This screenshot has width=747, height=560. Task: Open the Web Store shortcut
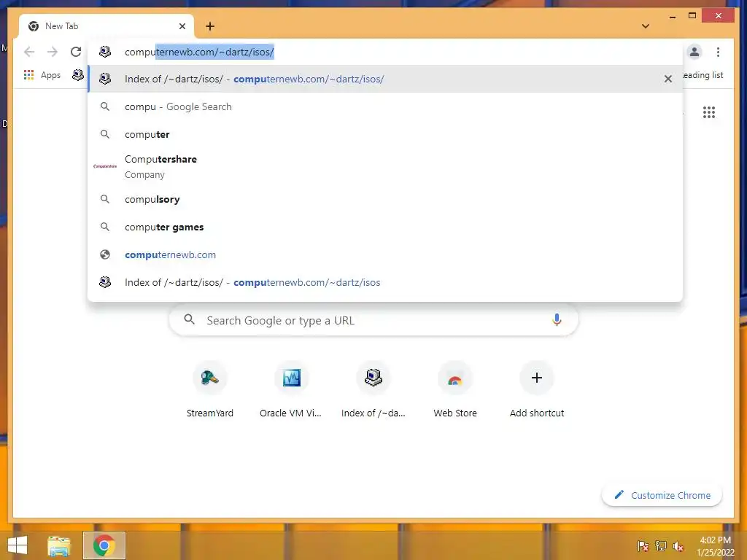coord(455,391)
